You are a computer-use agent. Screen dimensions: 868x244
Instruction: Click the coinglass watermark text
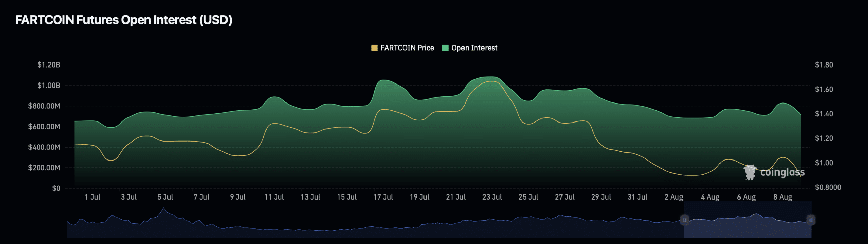[x=782, y=172]
